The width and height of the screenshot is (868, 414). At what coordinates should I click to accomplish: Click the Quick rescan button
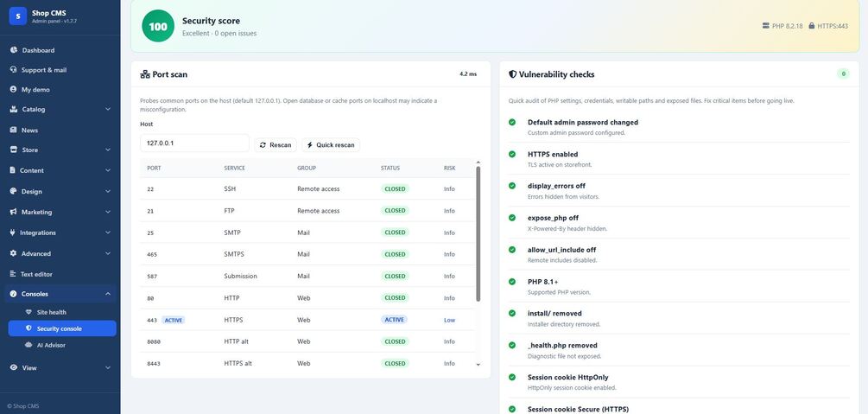[331, 144]
